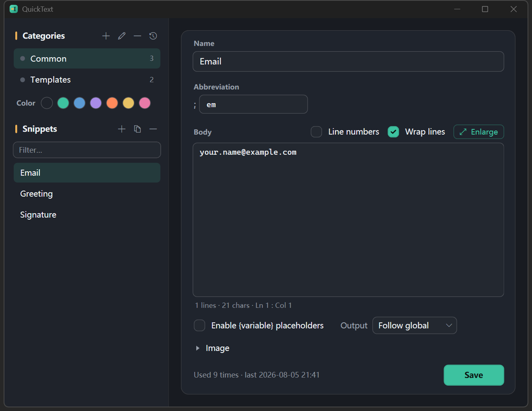This screenshot has height=411, width=532.
Task: Uncheck the Wrap lines checkbox
Action: (x=393, y=132)
